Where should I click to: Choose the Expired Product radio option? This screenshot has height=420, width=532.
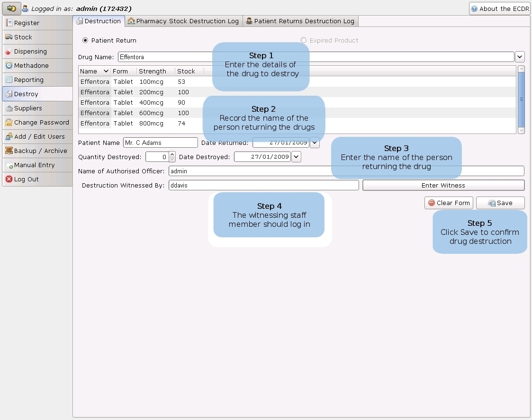click(304, 41)
